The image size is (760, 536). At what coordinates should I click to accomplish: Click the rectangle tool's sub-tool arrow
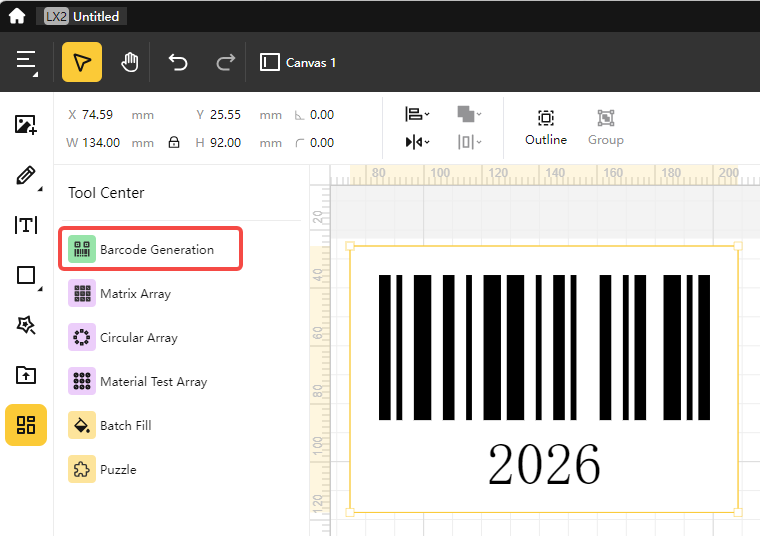click(x=40, y=289)
